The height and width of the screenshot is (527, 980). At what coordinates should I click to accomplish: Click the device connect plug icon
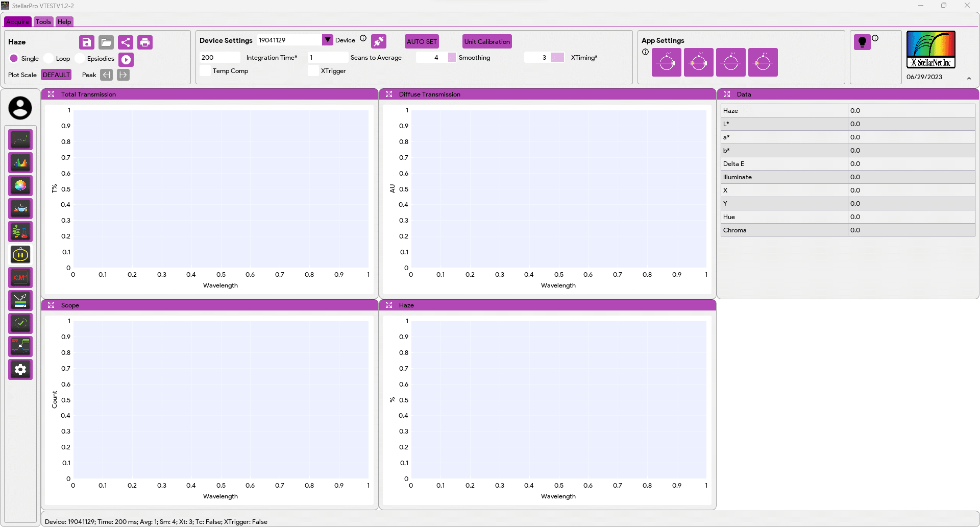379,41
